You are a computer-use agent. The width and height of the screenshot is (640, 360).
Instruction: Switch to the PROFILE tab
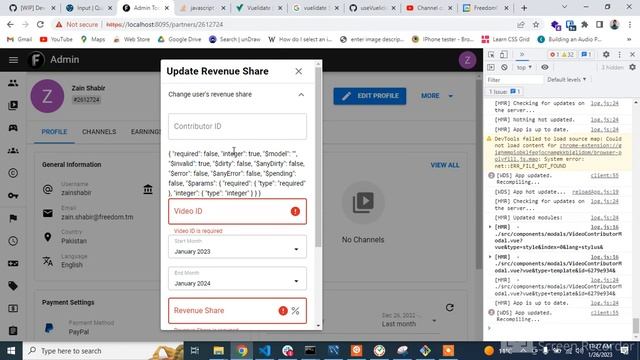click(54, 132)
